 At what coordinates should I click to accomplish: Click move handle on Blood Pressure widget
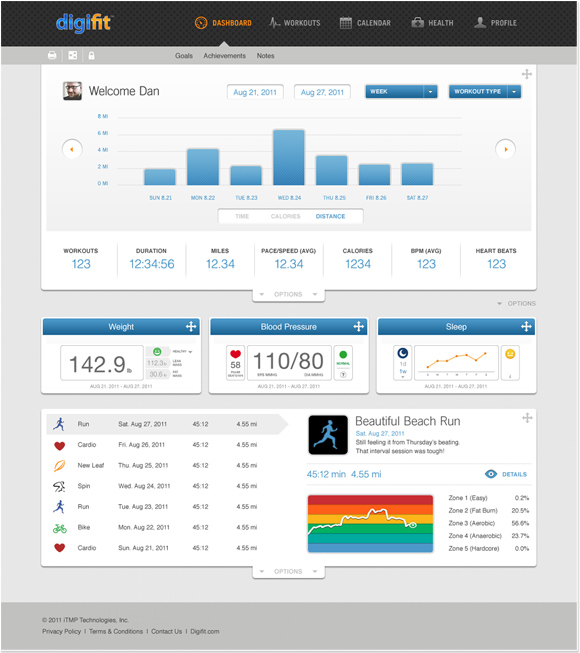359,326
